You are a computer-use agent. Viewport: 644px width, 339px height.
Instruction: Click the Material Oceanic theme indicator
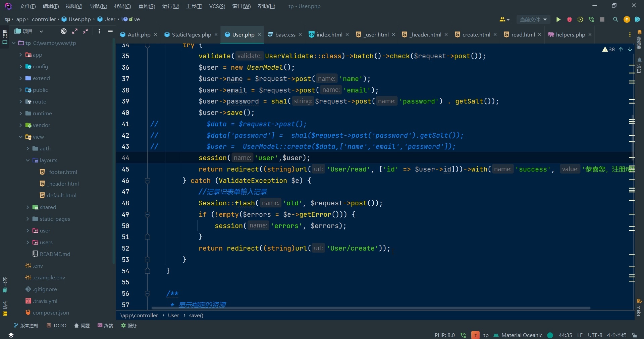[518, 335]
